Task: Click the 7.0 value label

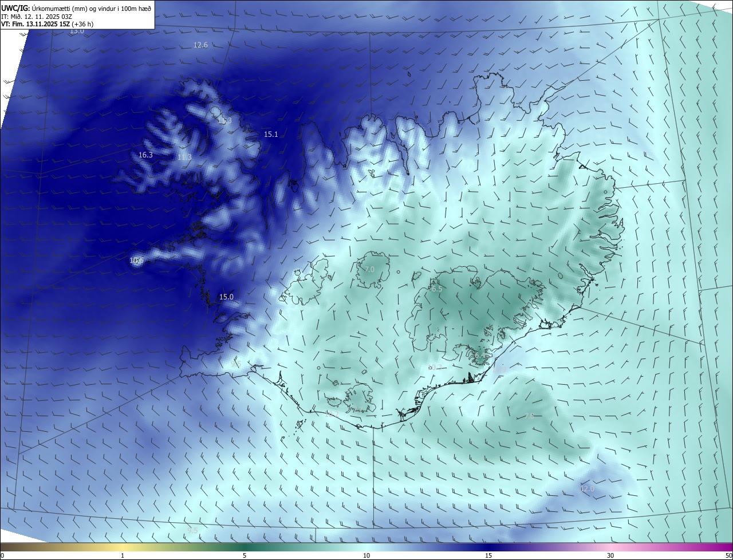Action: pos(369,269)
